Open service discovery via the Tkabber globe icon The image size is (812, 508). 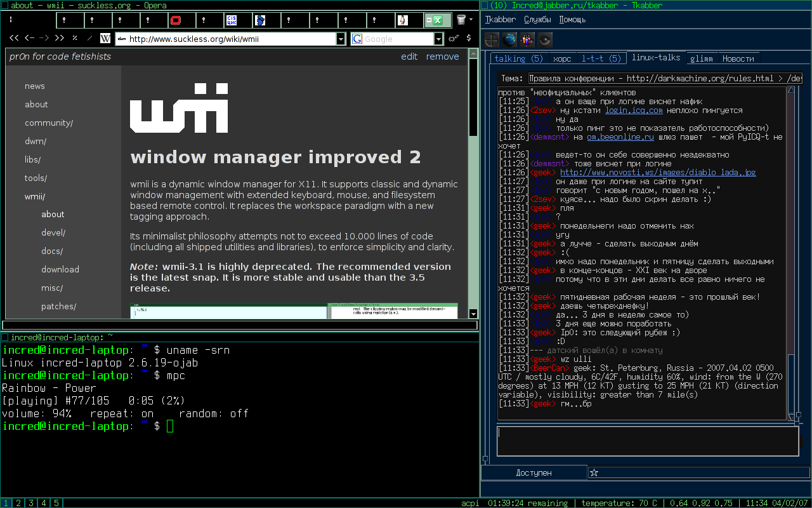509,40
